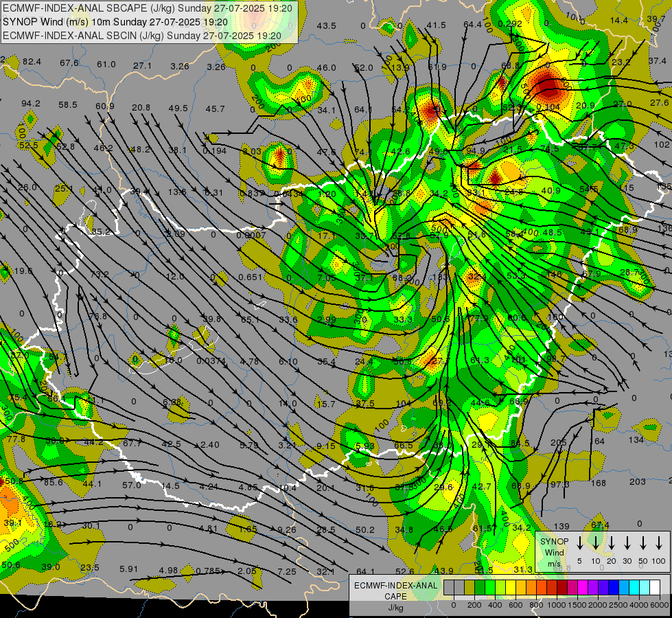The image size is (672, 618).
Task: Click the map value 6.10
Action: click(288, 362)
